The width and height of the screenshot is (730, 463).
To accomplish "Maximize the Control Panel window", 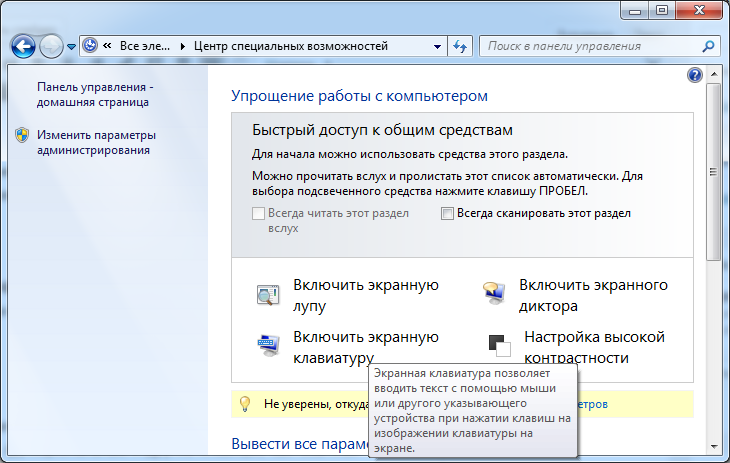I will [x=662, y=10].
